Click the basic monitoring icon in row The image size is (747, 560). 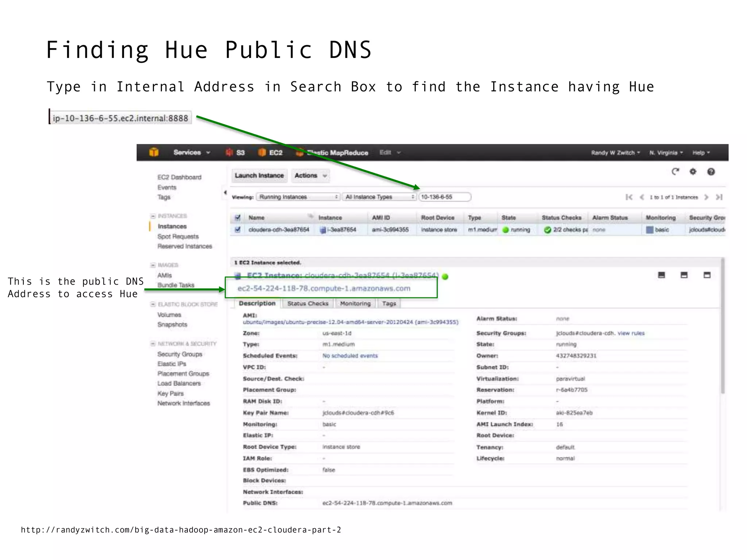(650, 230)
